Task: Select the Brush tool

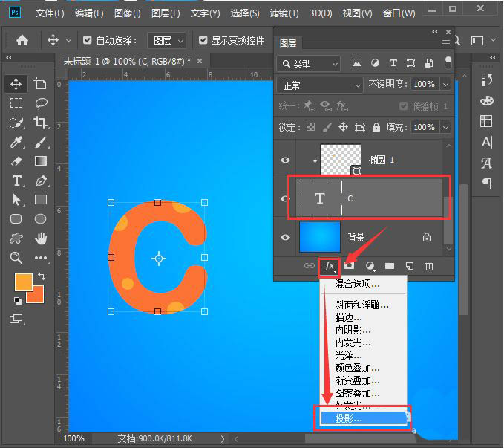Action: [x=41, y=142]
